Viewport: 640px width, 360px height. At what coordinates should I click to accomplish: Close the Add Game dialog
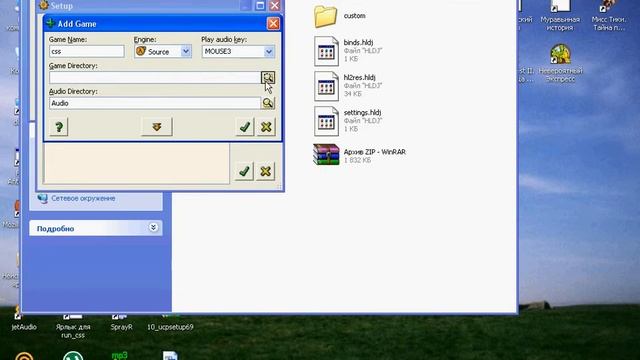[273, 24]
